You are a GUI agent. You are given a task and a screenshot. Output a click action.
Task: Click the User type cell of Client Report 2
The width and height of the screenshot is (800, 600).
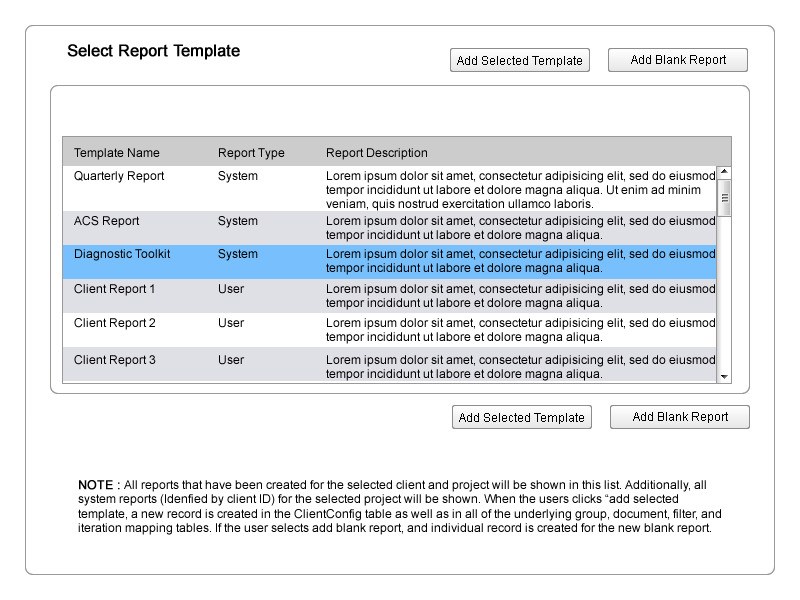coord(231,323)
